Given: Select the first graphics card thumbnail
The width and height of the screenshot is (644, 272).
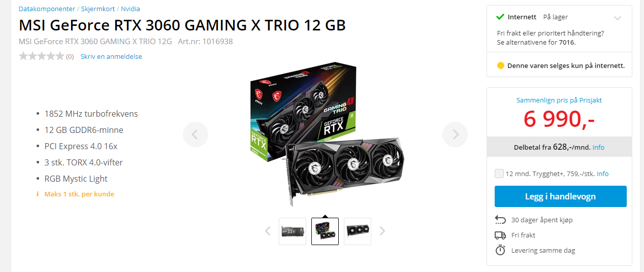Looking at the screenshot, I should 293,231.
